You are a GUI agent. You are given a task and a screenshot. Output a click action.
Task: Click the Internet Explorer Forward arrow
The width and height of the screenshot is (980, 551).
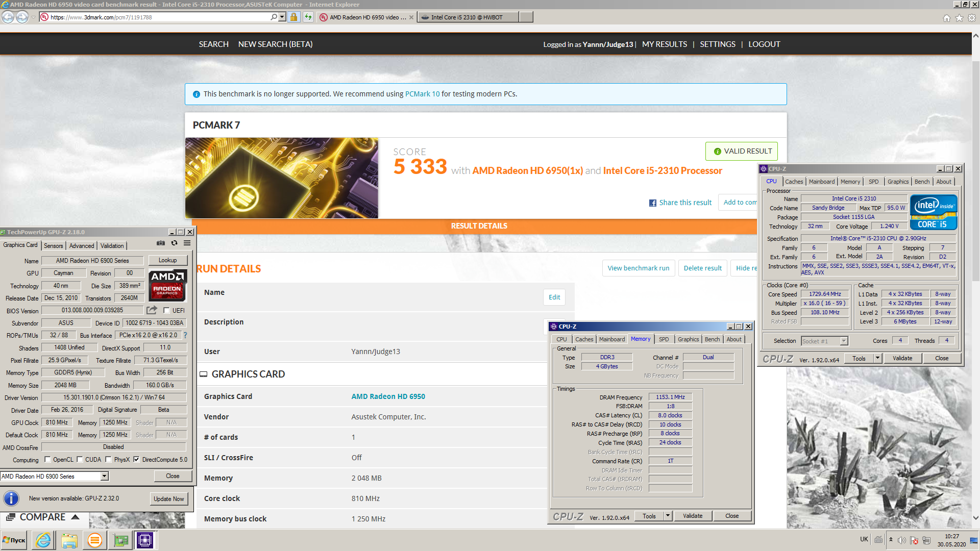22,17
